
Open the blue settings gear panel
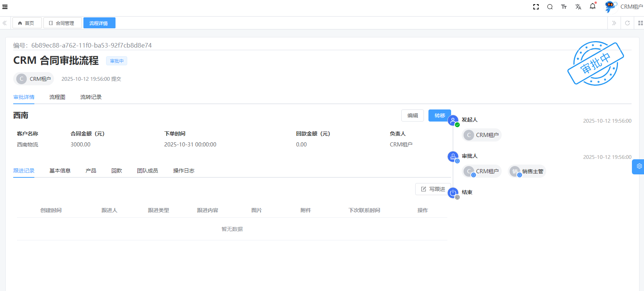coord(639,166)
